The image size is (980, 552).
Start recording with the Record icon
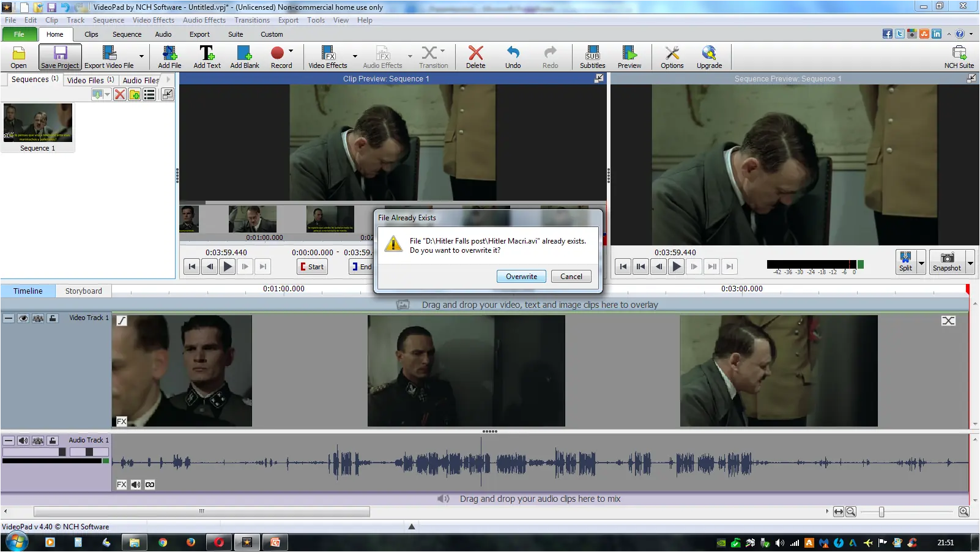pos(278,57)
